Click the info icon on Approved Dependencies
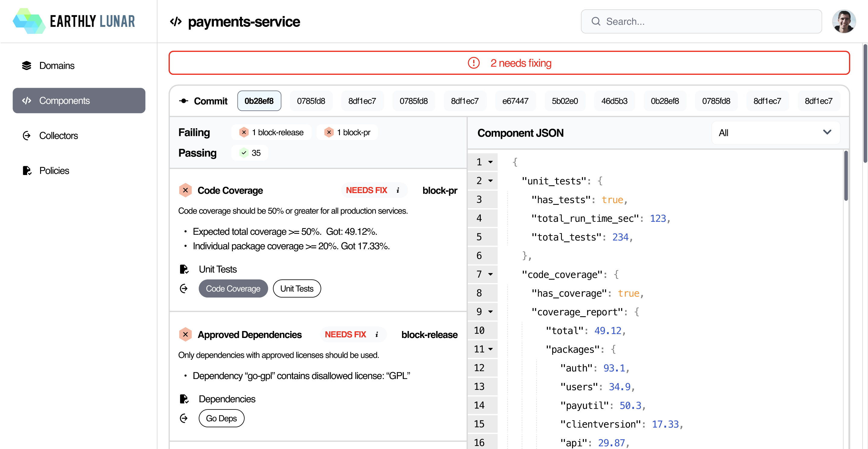This screenshot has height=449, width=868. [377, 334]
